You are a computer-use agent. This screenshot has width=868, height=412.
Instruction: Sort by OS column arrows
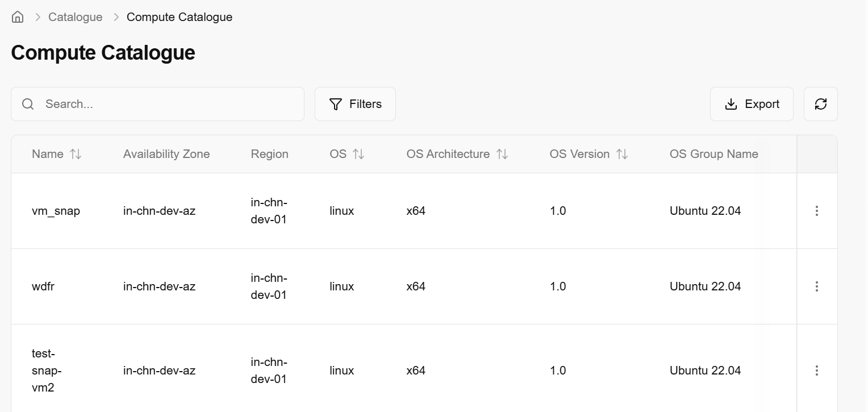pos(358,154)
